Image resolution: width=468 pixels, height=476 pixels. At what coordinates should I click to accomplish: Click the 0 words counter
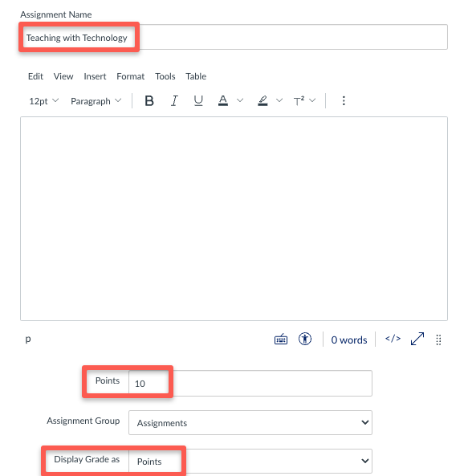[349, 340]
